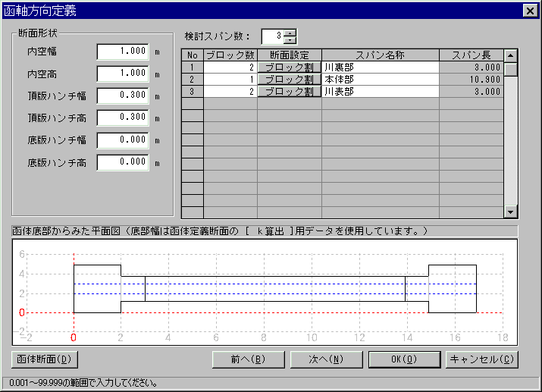Click the table scrollbar down arrow

511,212
